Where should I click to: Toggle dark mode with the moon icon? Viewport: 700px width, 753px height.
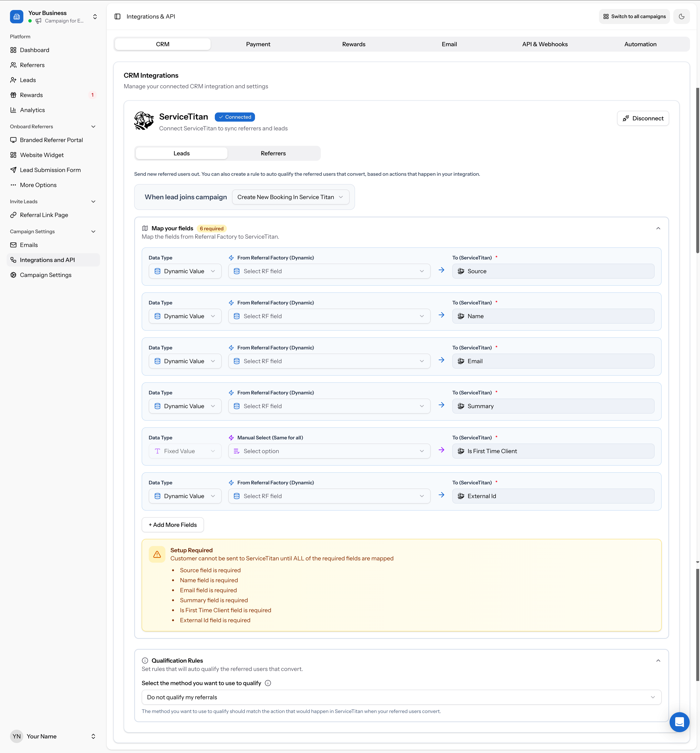click(681, 16)
